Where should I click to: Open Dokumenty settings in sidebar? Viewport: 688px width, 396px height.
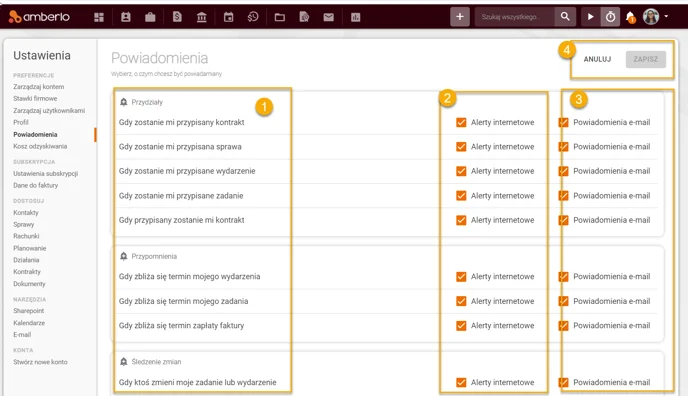tap(29, 284)
